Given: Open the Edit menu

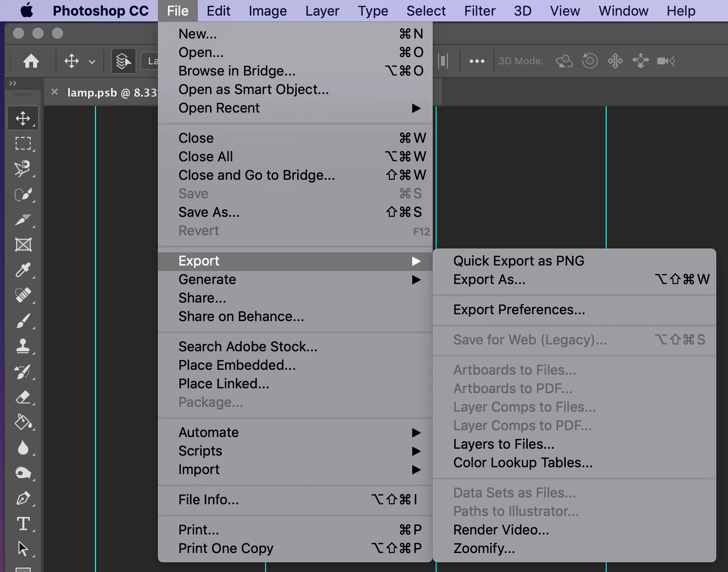Looking at the screenshot, I should click(218, 11).
